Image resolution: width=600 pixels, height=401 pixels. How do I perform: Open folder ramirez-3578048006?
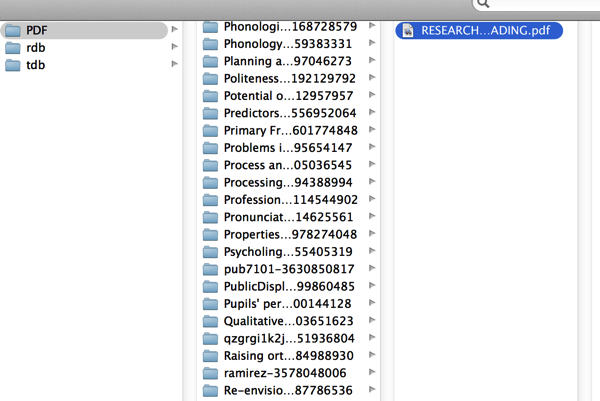coord(289,373)
